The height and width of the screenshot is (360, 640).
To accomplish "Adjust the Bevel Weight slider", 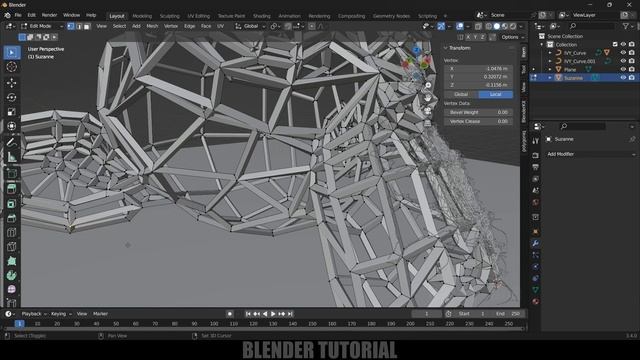I will coord(478,112).
